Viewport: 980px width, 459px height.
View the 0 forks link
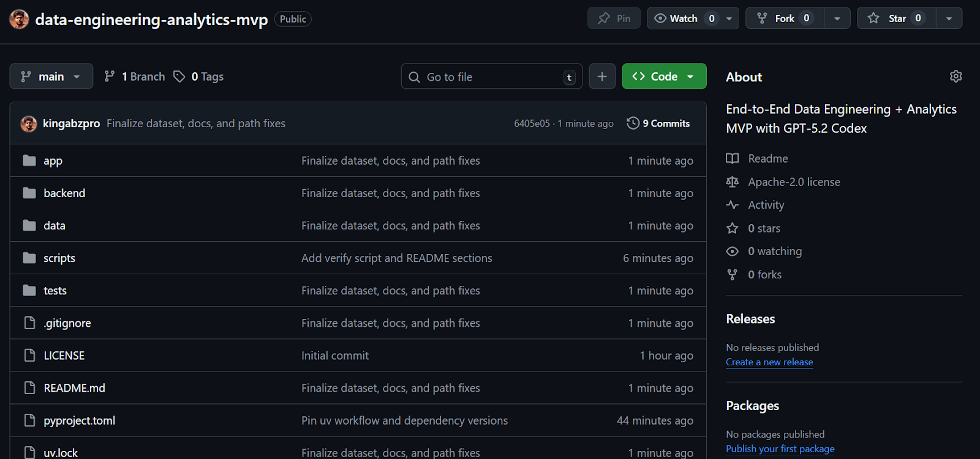point(764,275)
